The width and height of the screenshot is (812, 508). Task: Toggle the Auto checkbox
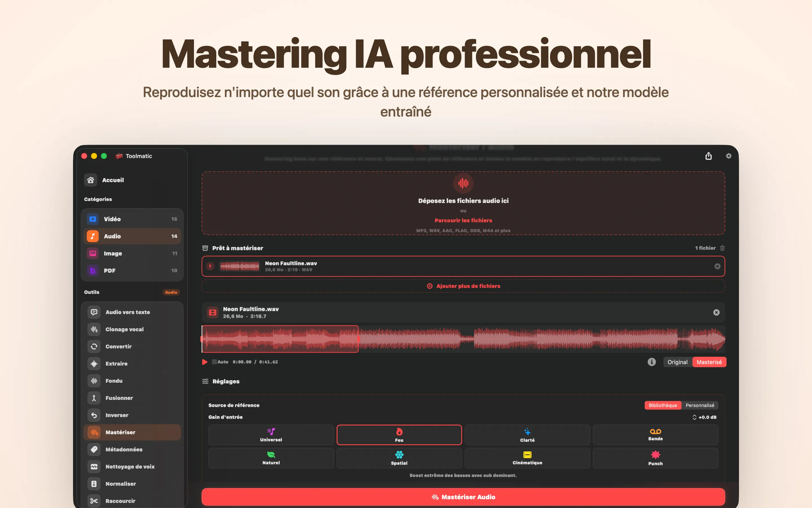click(x=214, y=362)
